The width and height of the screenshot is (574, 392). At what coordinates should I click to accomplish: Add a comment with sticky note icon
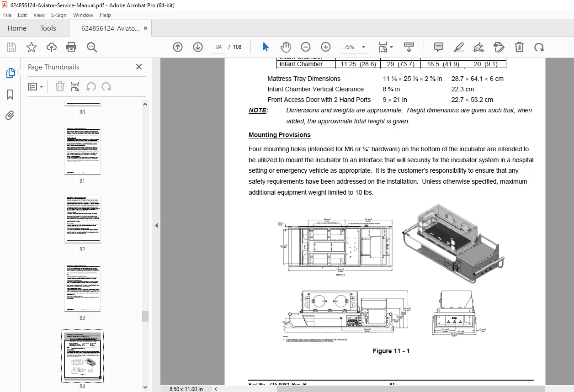439,47
